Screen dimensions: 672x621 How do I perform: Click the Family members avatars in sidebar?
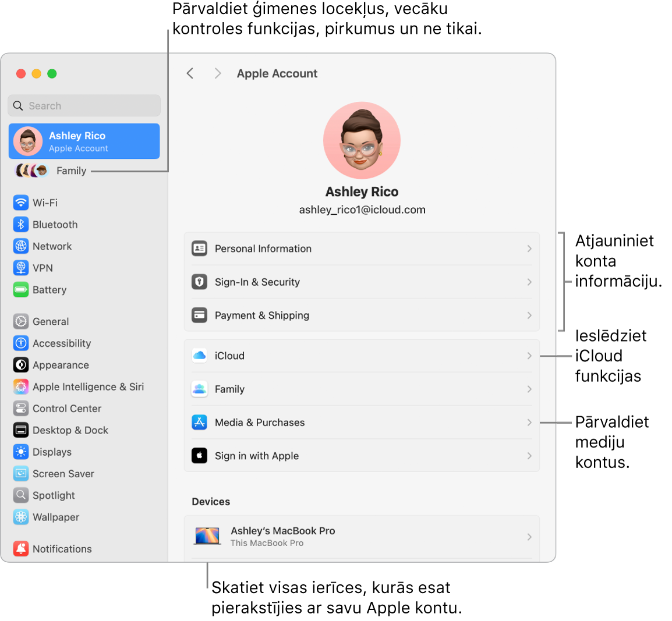point(31,171)
